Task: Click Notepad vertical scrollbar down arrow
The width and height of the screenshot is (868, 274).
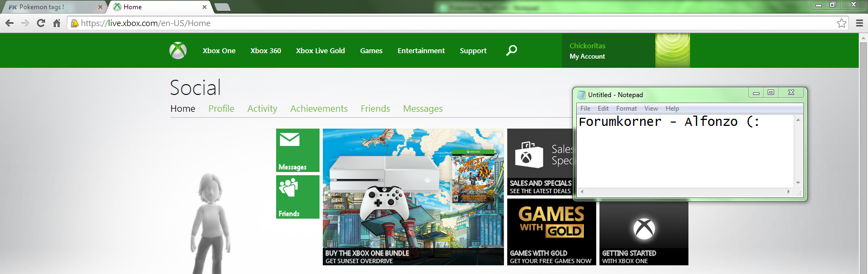Action: 798,183
